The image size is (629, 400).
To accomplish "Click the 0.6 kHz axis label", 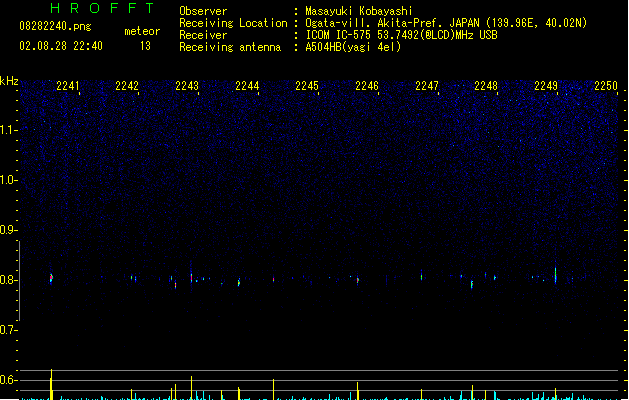I will click(8, 380).
